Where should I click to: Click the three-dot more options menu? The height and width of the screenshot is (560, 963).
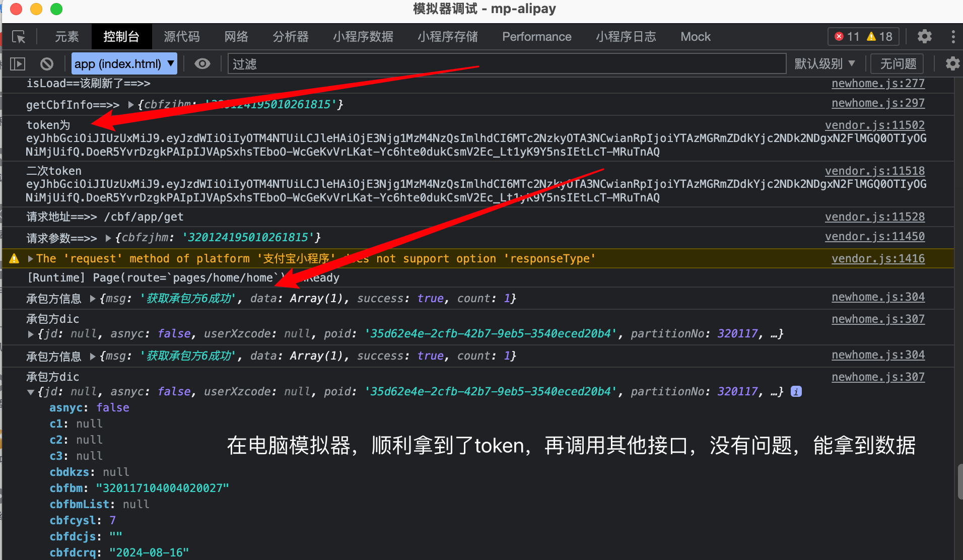pos(952,37)
